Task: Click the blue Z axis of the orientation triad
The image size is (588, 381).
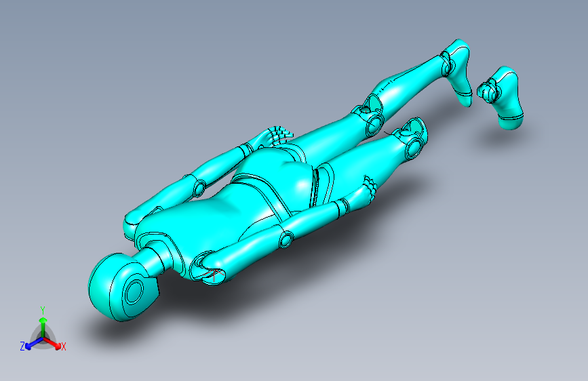Action: point(34,344)
